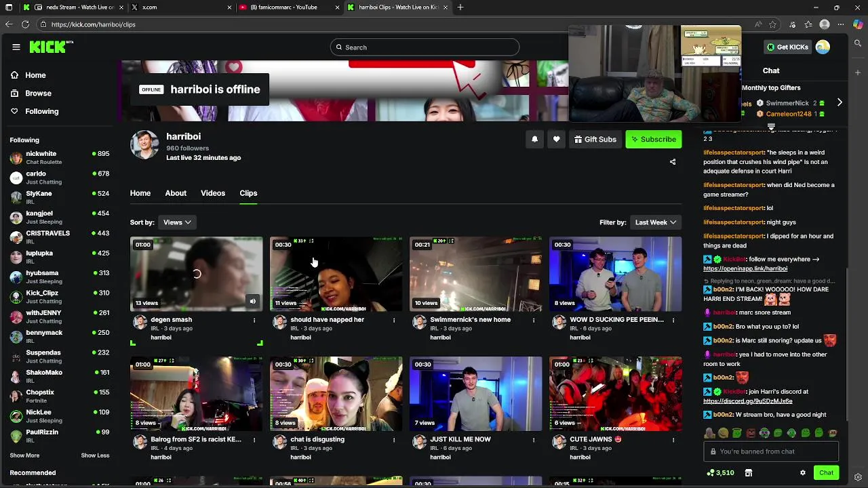Toggle notification bell for harriboi
Image resolution: width=868 pixels, height=488 pixels.
[x=534, y=139]
